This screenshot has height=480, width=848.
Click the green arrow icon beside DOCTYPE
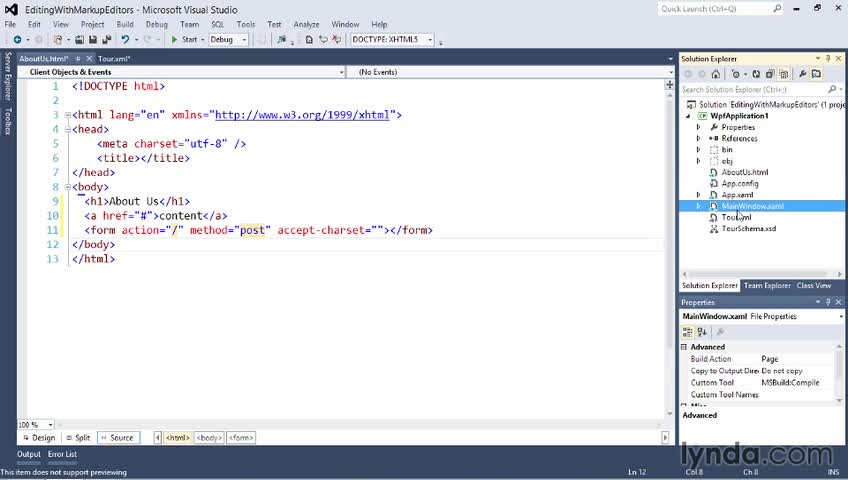click(323, 39)
